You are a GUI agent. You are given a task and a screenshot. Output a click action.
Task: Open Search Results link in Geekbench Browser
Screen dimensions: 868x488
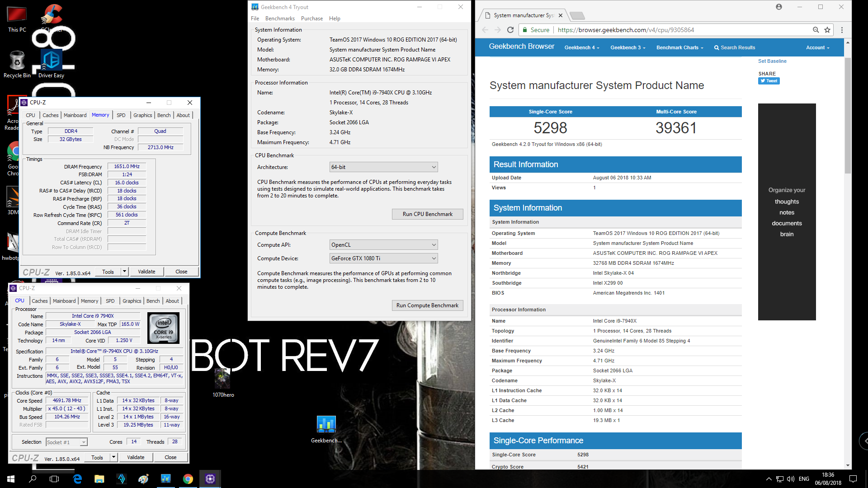click(x=735, y=47)
